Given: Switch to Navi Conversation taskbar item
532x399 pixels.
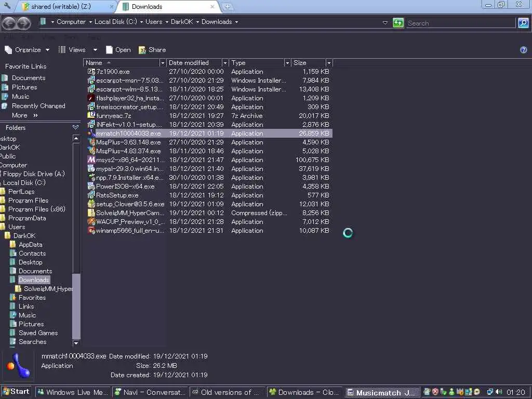Looking at the screenshot, I should coord(150,392).
